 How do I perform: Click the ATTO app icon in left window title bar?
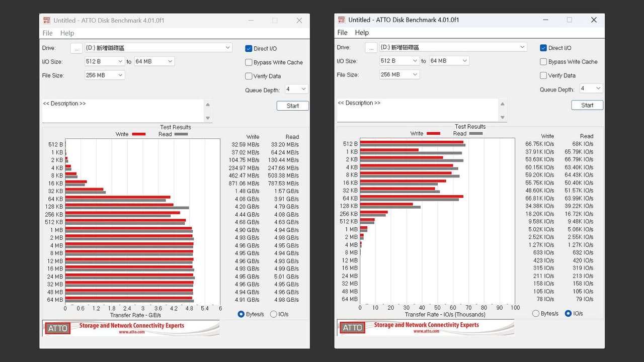click(x=47, y=21)
